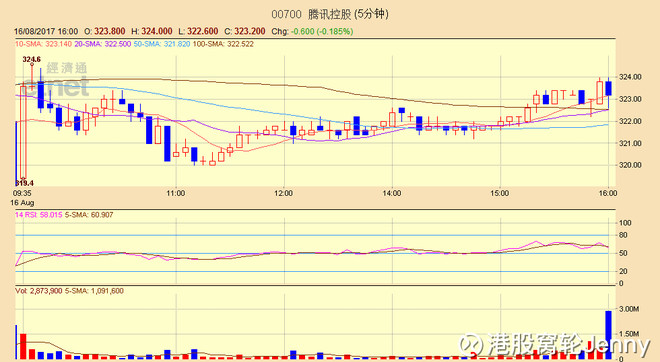Click the 100-SMA: 322.522 legend
660x362 pixels.
coord(223,44)
